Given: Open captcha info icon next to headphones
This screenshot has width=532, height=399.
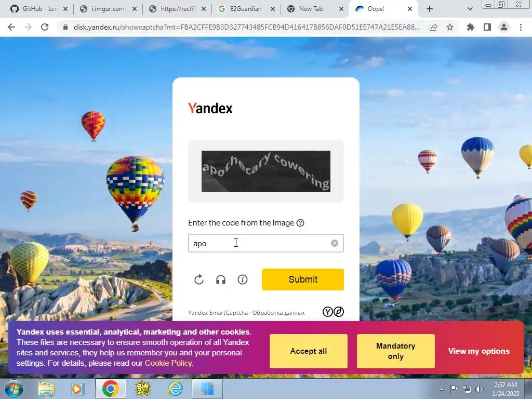Looking at the screenshot, I should [243, 280].
